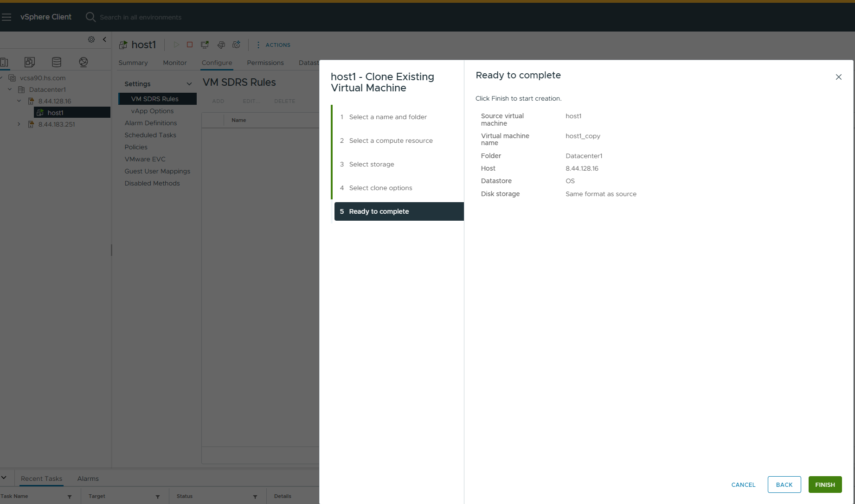Click ADD in VM SDRS Rules

coord(218,101)
